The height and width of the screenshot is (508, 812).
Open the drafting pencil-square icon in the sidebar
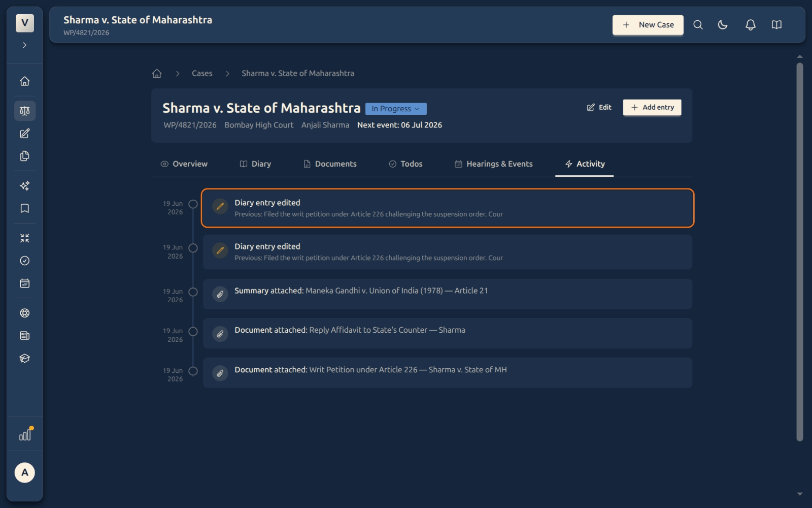click(24, 134)
